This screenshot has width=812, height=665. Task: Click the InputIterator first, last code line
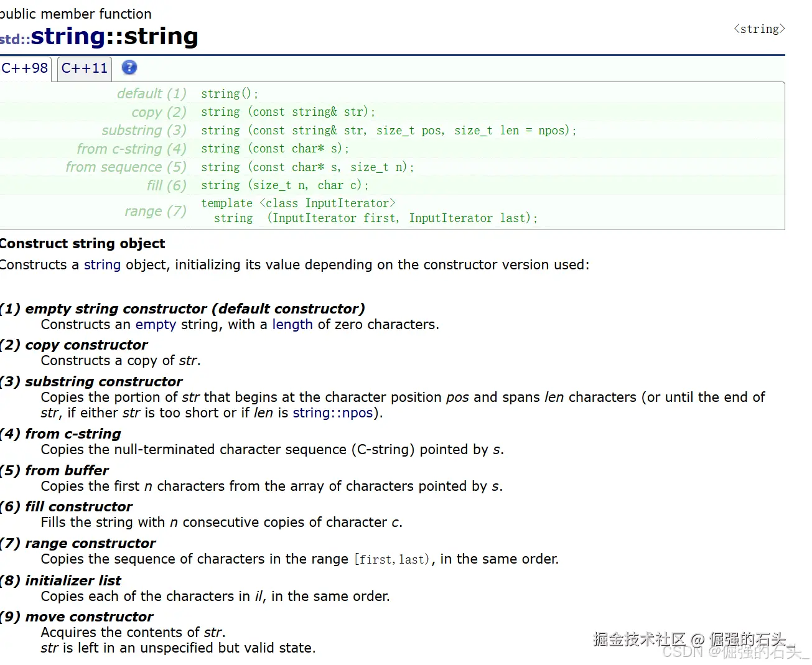(376, 218)
